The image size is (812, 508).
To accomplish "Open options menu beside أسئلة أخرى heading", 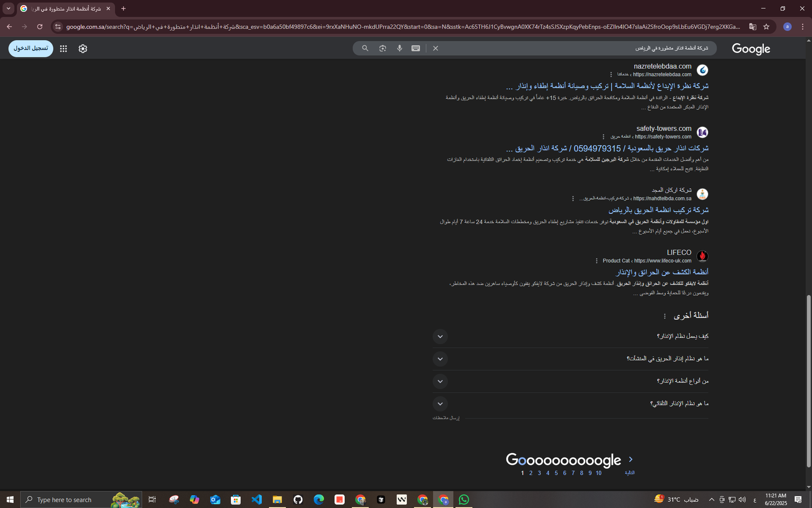I will (665, 316).
